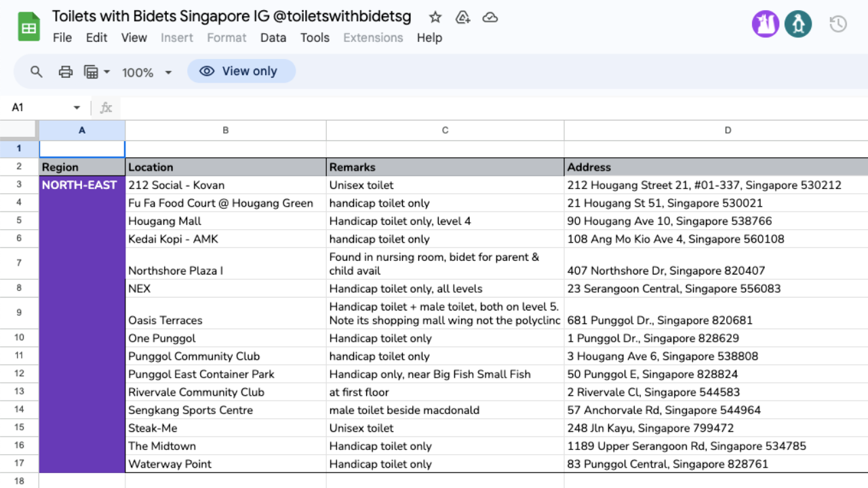Viewport: 868px width, 488px height.
Task: Click address '23 Serangoon Central, Singapore 556083'
Action: [716, 288]
